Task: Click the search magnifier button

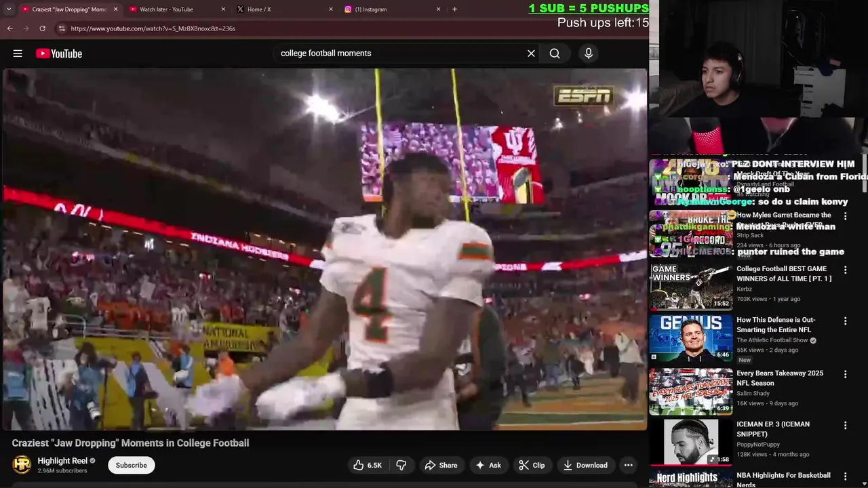Action: [555, 54]
